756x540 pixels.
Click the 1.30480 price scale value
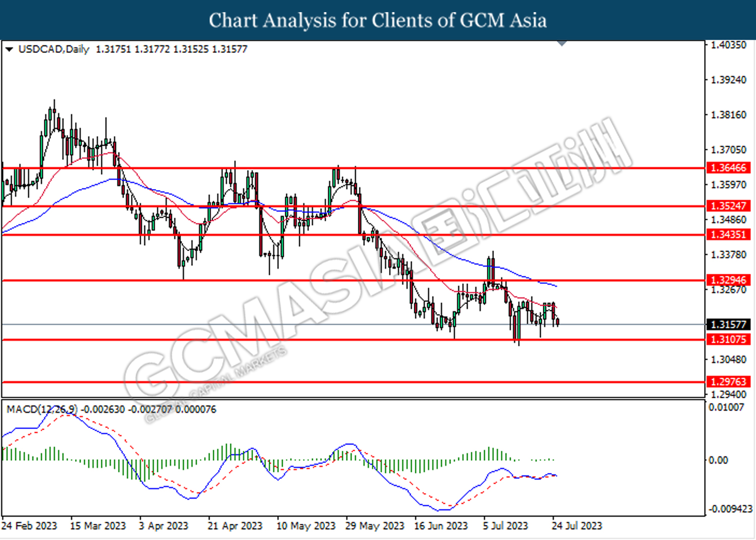click(728, 359)
